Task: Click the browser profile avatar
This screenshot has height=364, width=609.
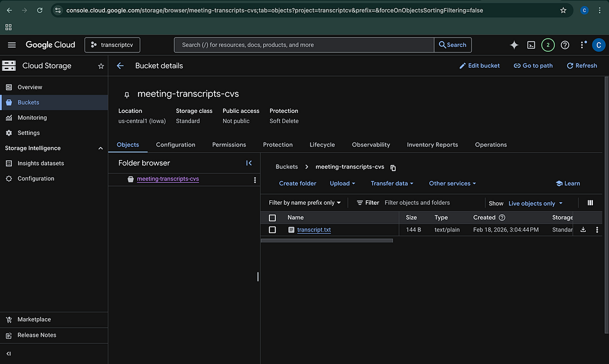Action: click(x=584, y=11)
